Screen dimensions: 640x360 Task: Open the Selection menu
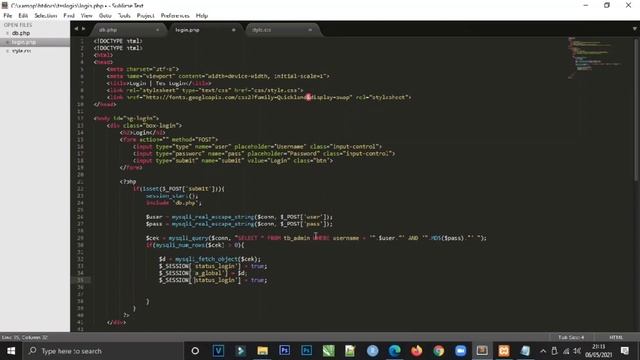click(46, 16)
